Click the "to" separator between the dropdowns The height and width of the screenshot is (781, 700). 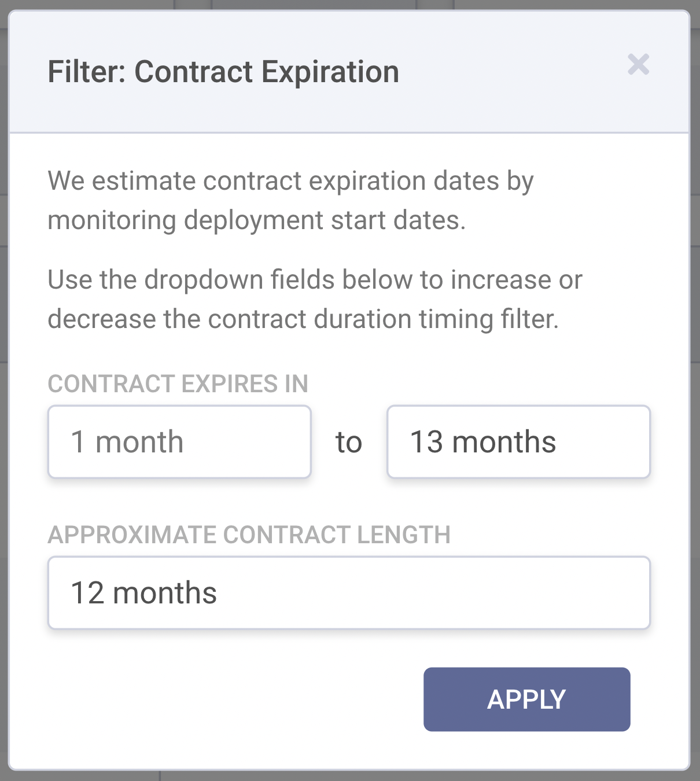pos(349,443)
